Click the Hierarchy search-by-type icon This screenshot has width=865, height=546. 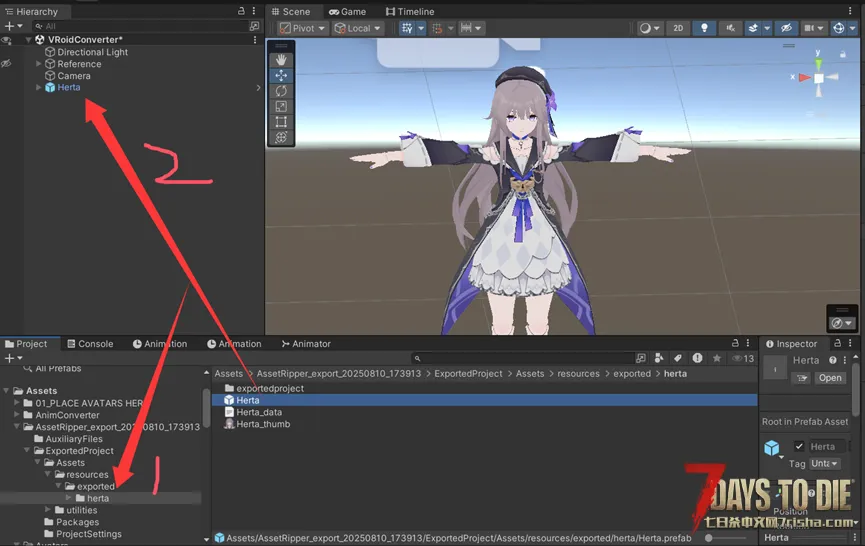pyautogui.click(x=254, y=26)
